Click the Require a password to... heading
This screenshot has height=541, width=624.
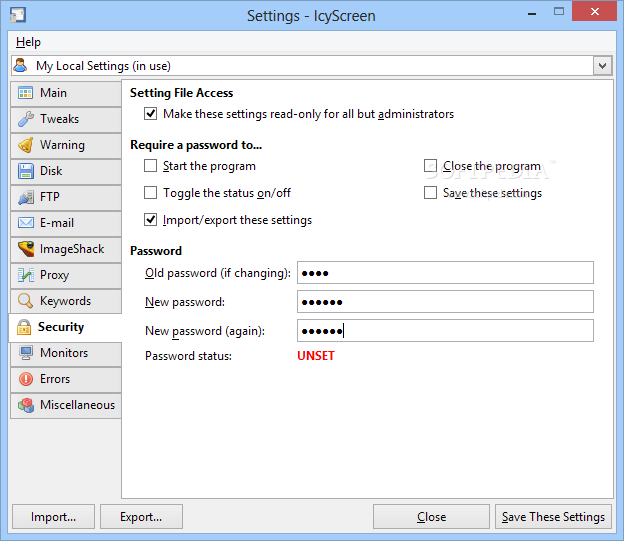(x=196, y=145)
